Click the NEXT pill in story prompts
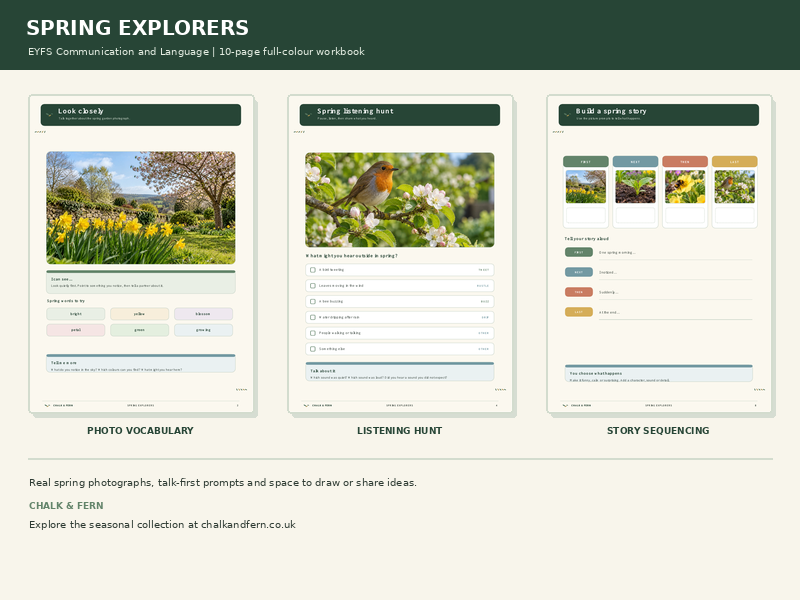 coord(579,272)
